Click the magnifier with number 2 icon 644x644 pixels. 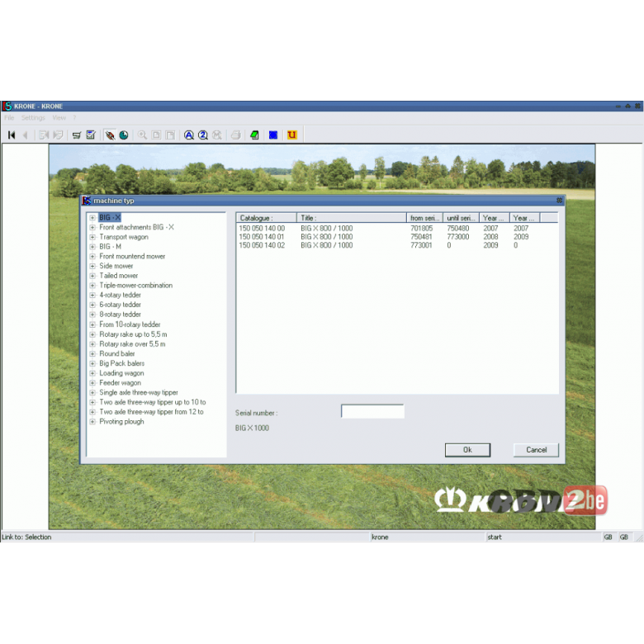[x=203, y=135]
